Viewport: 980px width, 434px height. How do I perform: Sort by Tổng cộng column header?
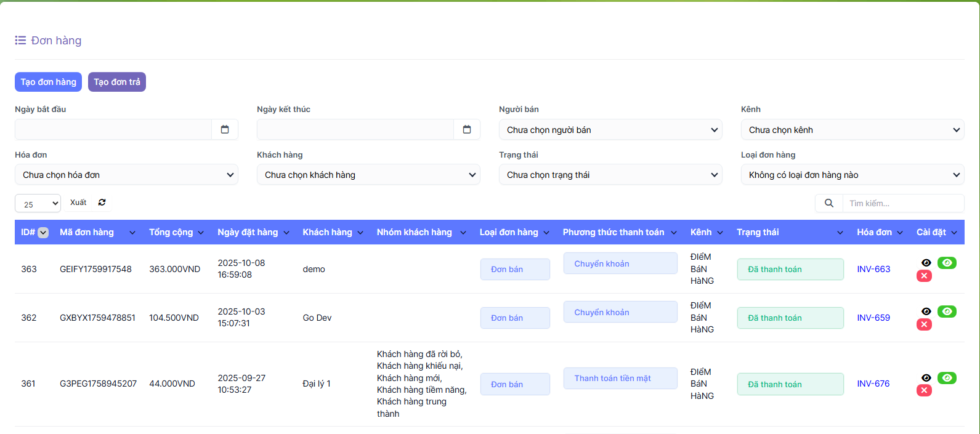point(171,233)
